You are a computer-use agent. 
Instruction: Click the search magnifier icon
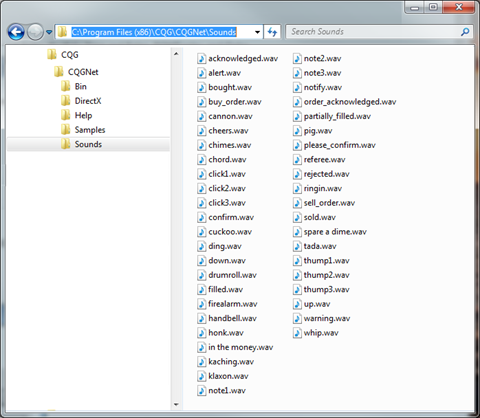(465, 32)
